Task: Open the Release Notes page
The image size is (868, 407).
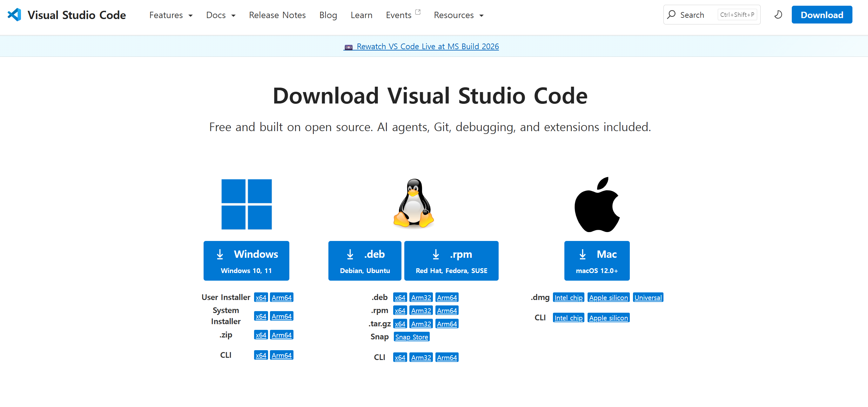Action: pos(277,15)
